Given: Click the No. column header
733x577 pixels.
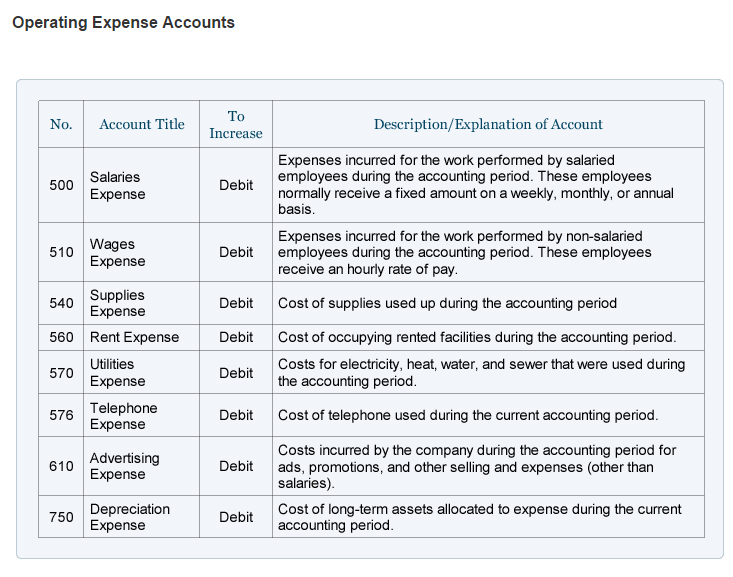Looking at the screenshot, I should click(61, 124).
